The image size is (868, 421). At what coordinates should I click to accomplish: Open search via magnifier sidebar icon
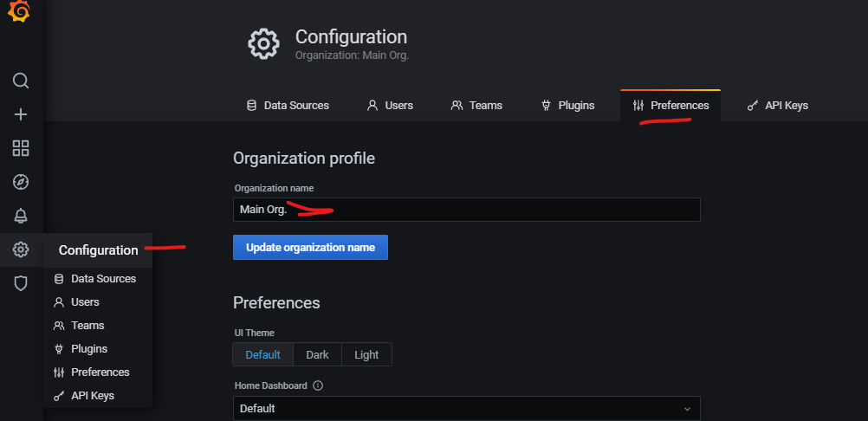(21, 81)
